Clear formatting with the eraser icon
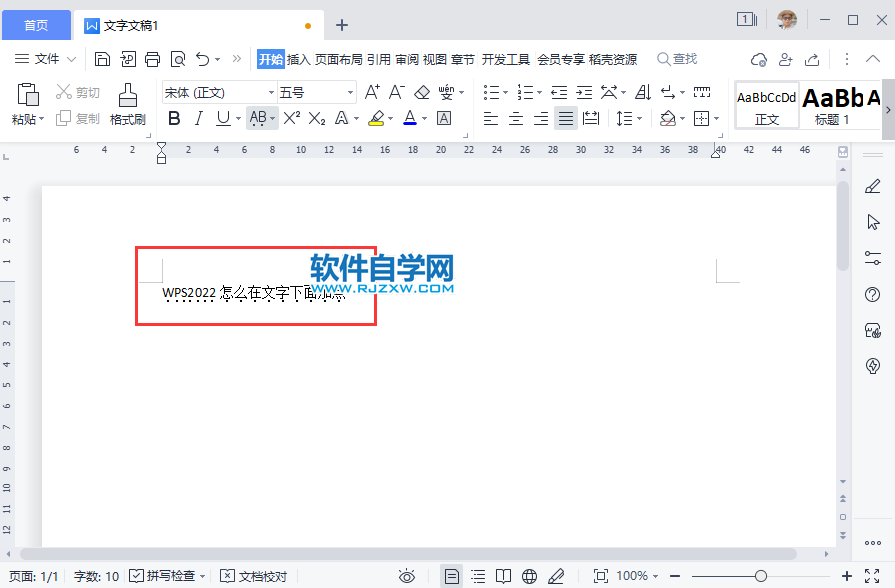 pos(422,92)
